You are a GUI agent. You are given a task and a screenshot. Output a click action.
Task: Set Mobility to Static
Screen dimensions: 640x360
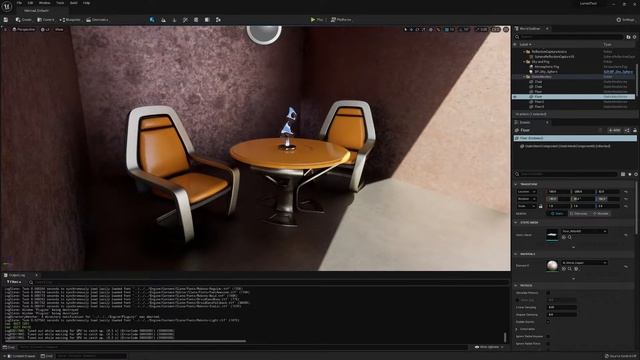click(557, 213)
